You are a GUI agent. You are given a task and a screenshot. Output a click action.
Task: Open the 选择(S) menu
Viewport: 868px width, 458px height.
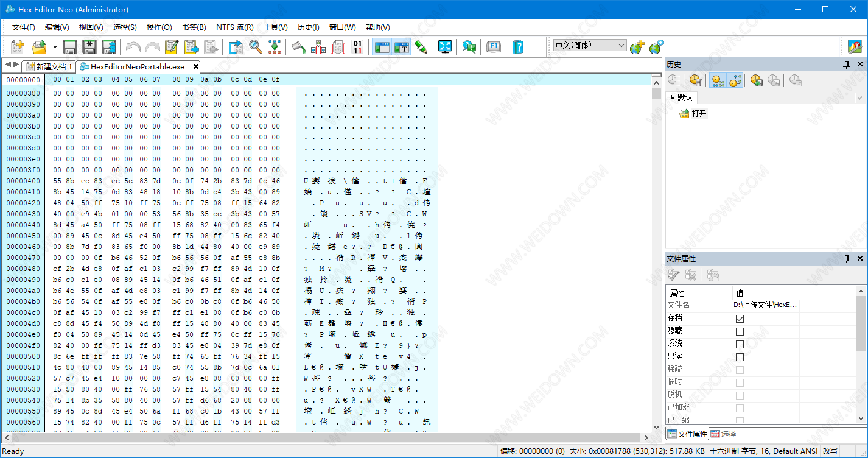tap(125, 27)
